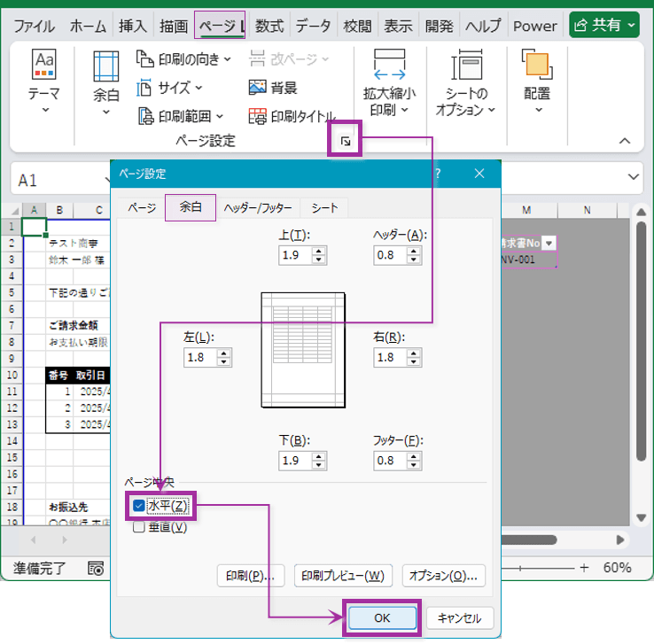This screenshot has width=654, height=644.
Task: Click 印刷プレビュー(W) button
Action: click(x=343, y=576)
